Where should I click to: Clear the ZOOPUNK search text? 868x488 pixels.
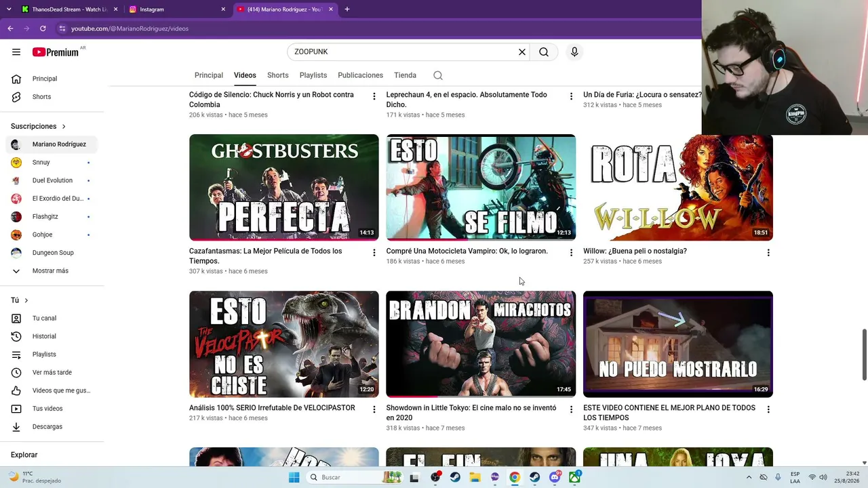pos(522,52)
